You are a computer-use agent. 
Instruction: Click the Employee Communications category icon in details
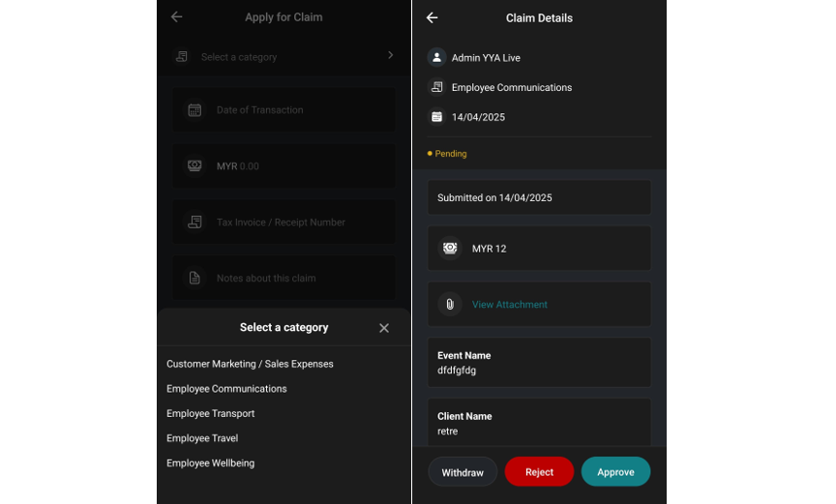436,87
